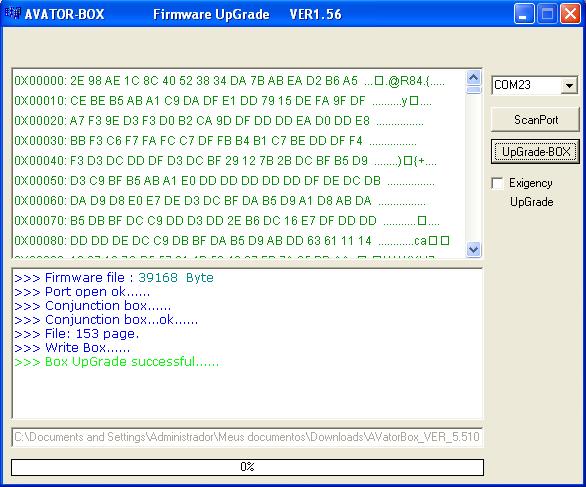Click the hex view scroll down arrow
586x487 pixels.
474,249
